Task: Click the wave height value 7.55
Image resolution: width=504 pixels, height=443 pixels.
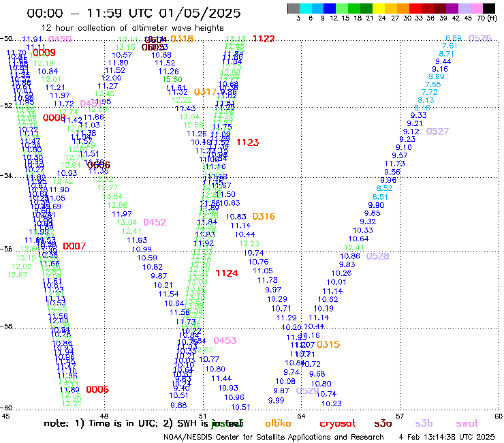Action: 433,85
